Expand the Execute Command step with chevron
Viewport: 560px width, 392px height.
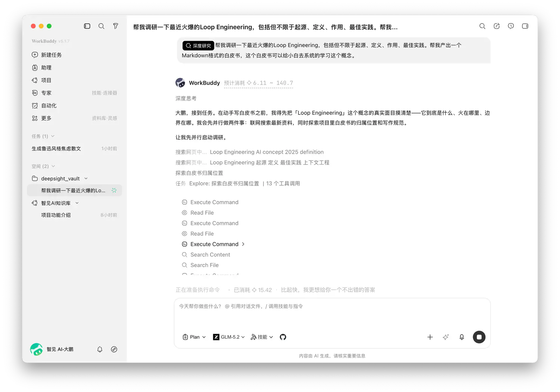(x=213, y=244)
